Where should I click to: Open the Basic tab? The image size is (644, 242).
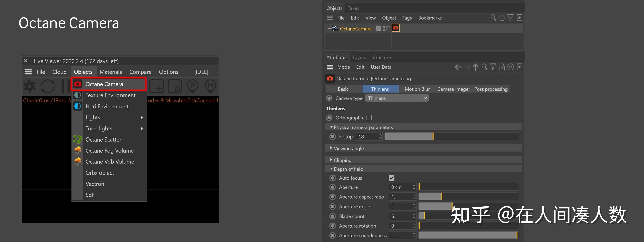343,89
